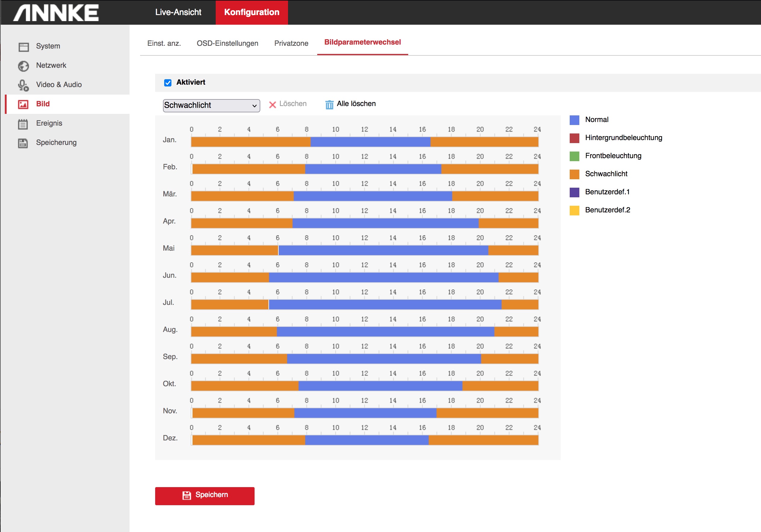Click the ANNKE logo
This screenshot has height=532, width=761.
click(56, 13)
